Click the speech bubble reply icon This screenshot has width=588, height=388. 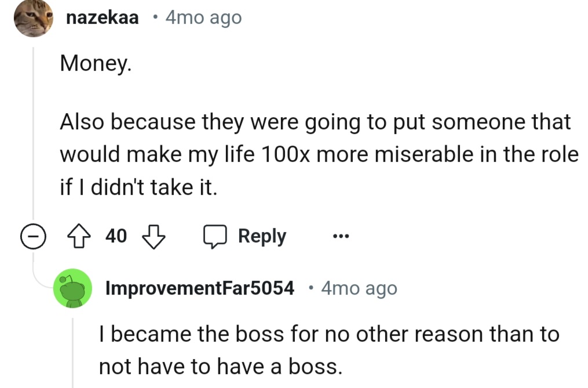[x=214, y=237]
